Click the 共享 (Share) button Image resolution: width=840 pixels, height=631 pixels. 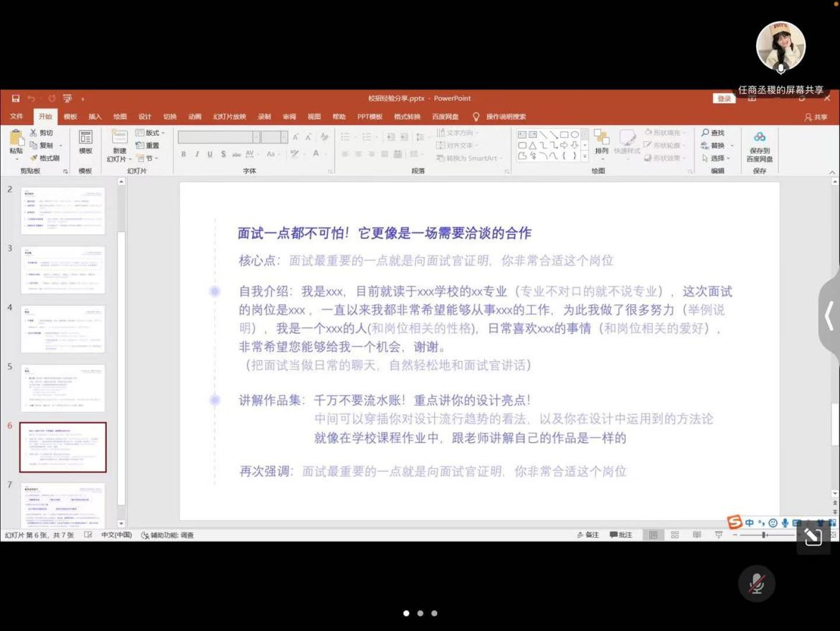(816, 117)
